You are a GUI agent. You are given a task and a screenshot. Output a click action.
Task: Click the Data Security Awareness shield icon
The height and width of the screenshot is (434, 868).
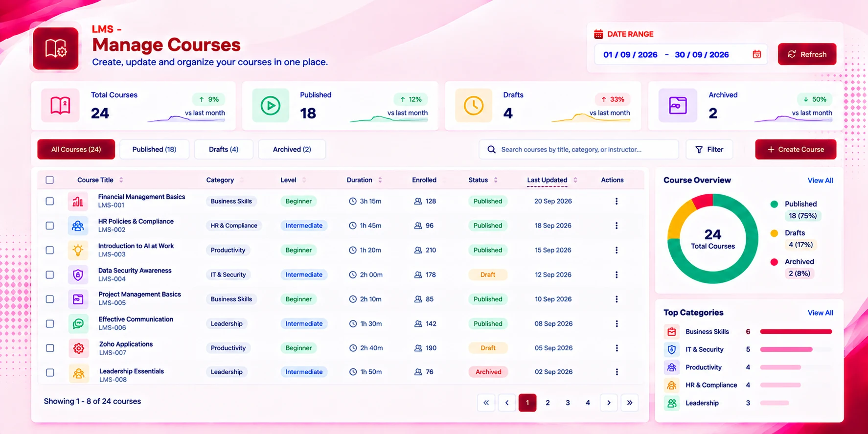(78, 274)
